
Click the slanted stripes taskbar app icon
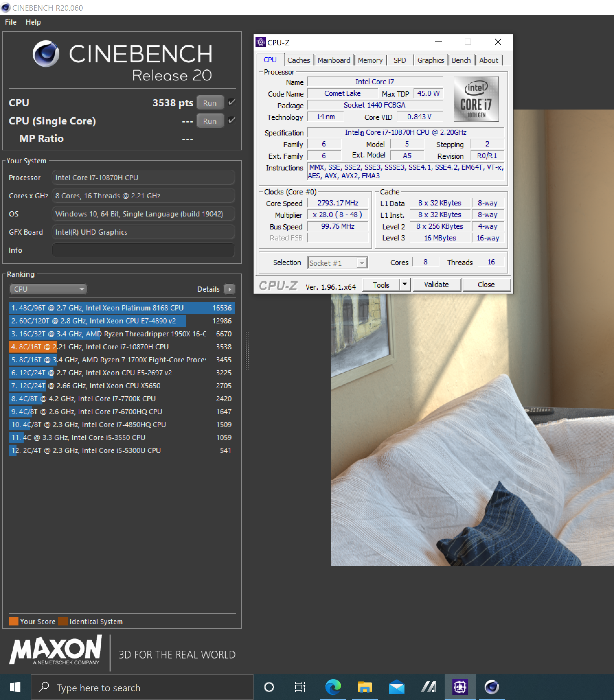click(428, 687)
